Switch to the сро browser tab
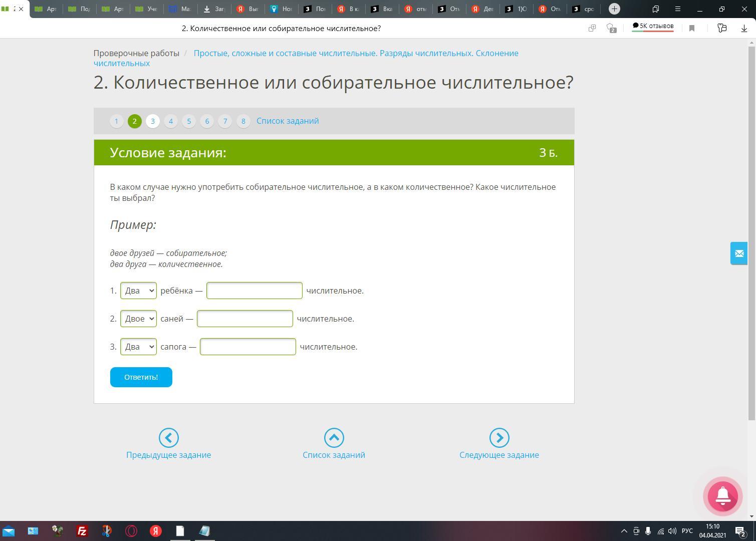 pyautogui.click(x=584, y=9)
